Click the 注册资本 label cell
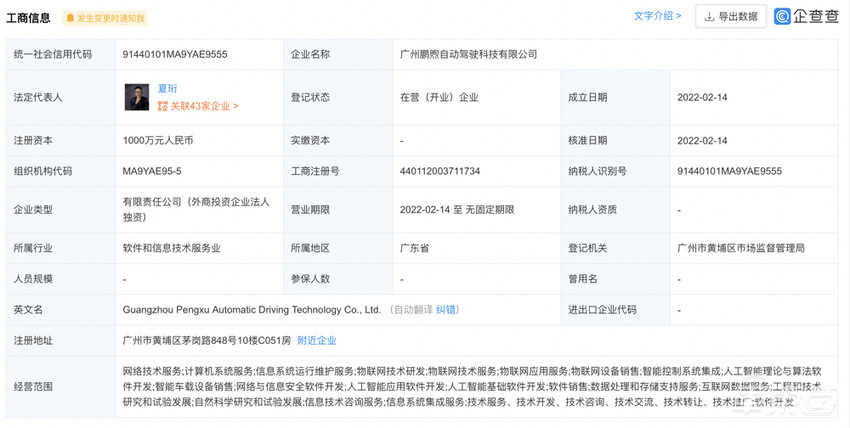850x428 pixels. pyautogui.click(x=61, y=140)
